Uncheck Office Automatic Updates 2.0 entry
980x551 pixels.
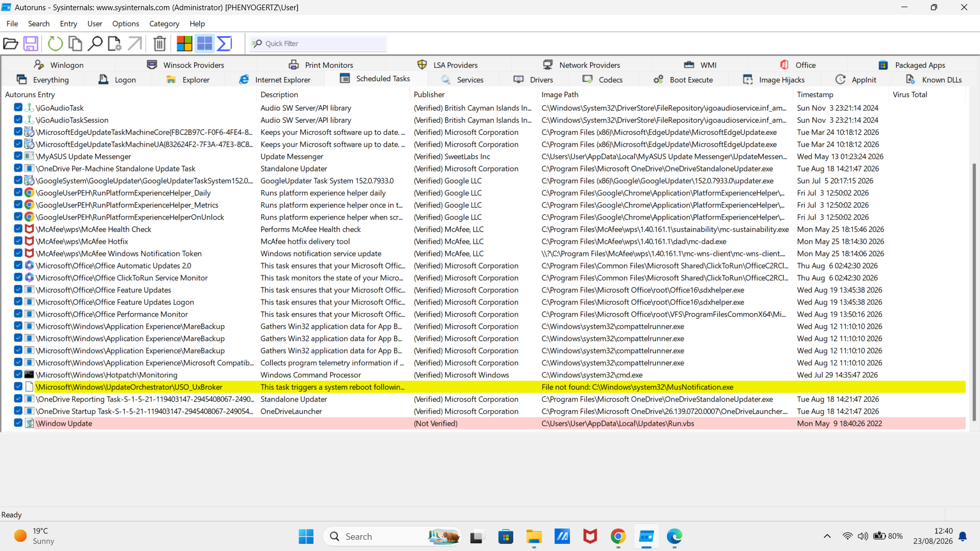(18, 266)
